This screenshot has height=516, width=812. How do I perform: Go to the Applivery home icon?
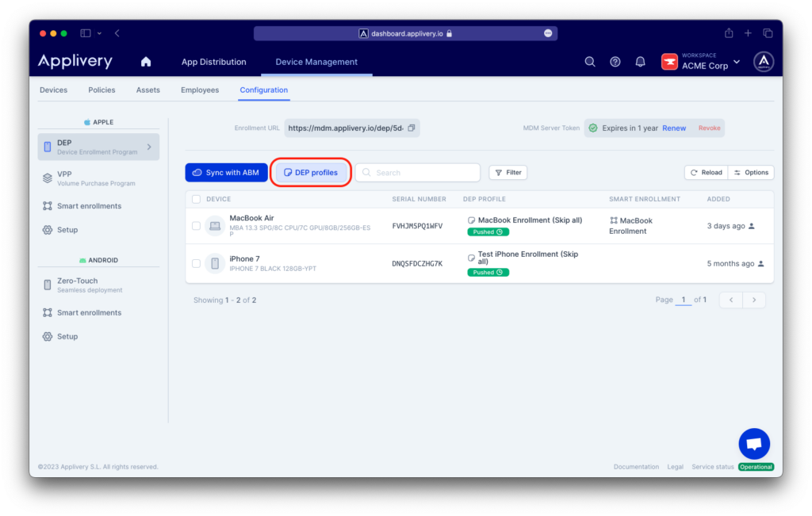[x=146, y=62]
